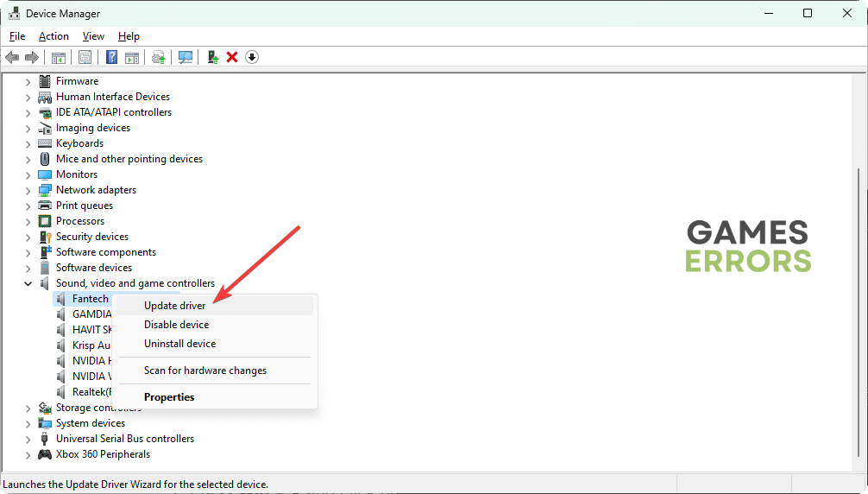Minimize the Device Manager window
The height and width of the screenshot is (494, 868).
(x=769, y=13)
